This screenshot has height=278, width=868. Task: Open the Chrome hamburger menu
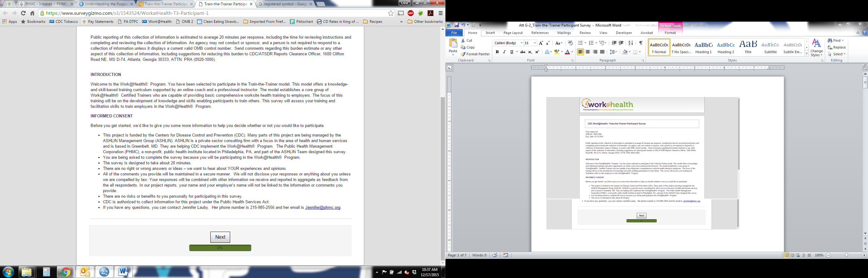tap(440, 13)
